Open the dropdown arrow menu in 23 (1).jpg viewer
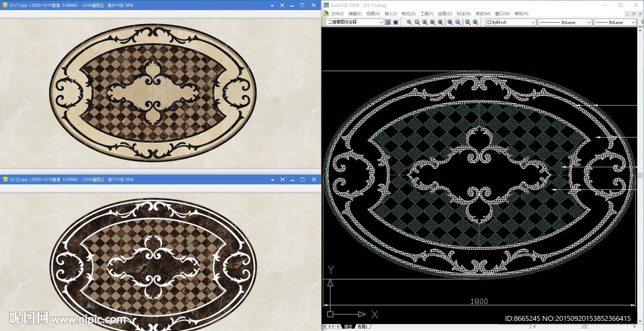 coord(272,5)
